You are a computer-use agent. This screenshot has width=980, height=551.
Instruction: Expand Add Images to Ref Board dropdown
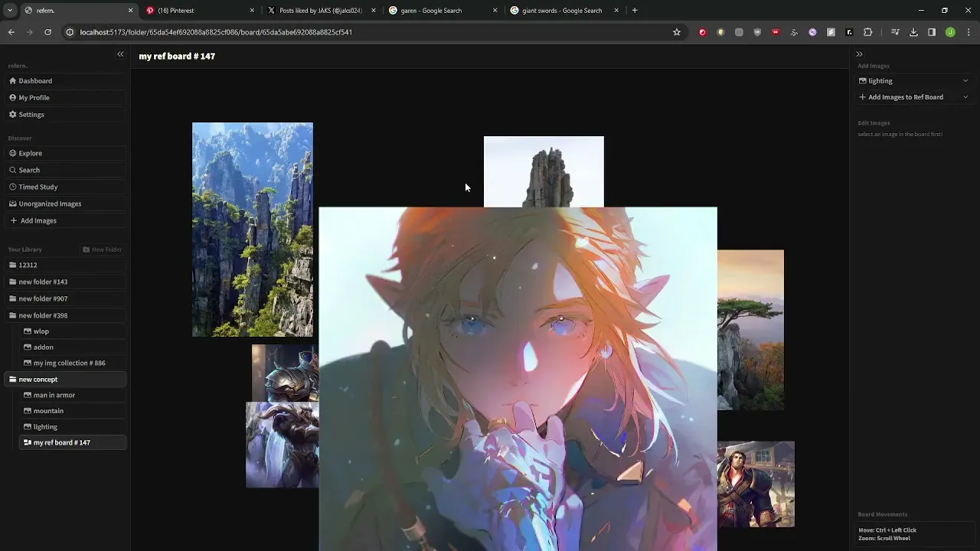[x=914, y=97]
